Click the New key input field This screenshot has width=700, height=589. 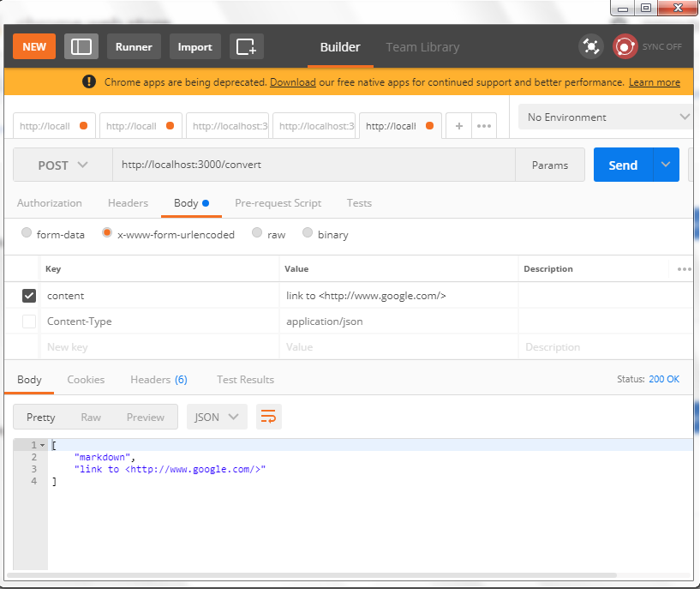coord(159,347)
